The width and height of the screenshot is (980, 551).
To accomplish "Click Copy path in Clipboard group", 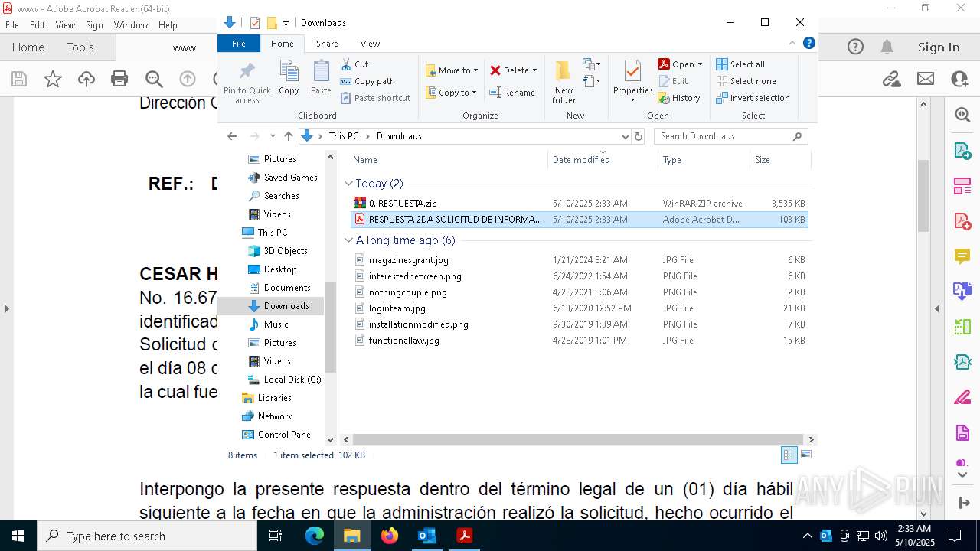I will (x=367, y=81).
